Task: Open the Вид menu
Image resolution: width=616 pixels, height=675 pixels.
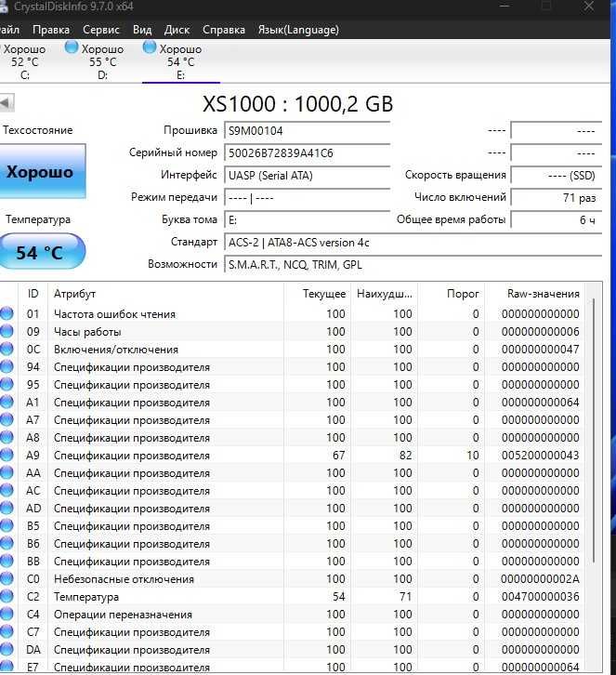Action: click(x=142, y=30)
